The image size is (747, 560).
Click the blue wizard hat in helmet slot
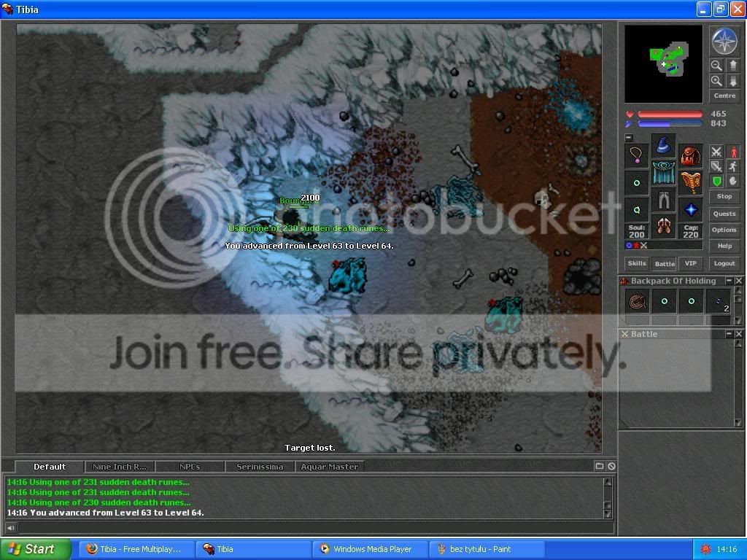point(663,146)
